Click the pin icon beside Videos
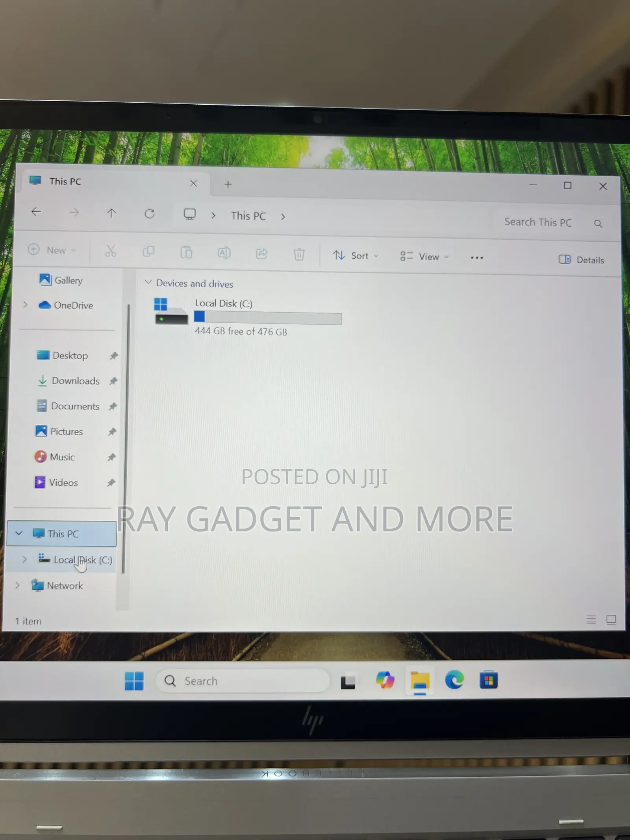Screen dimensions: 630x840 click(x=111, y=483)
